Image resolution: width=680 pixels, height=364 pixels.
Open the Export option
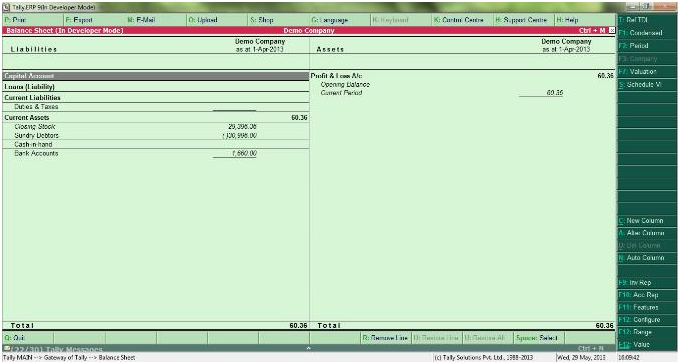tap(94, 20)
